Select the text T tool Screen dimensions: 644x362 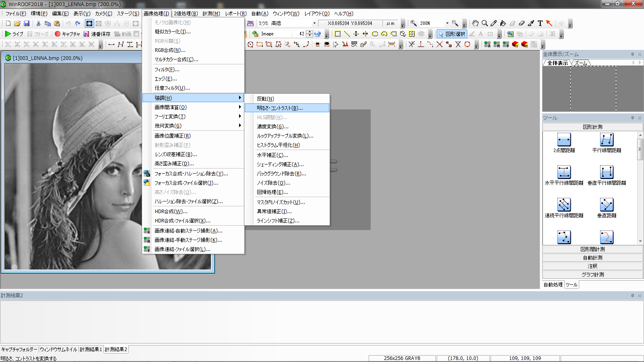[540, 23]
